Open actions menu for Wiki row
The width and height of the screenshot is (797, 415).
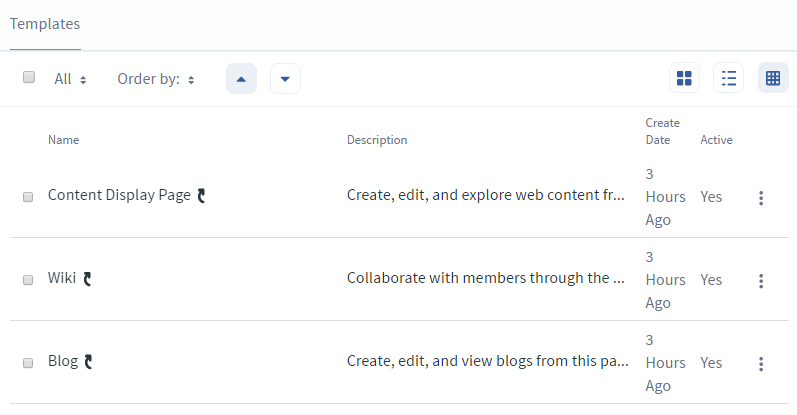pos(761,281)
